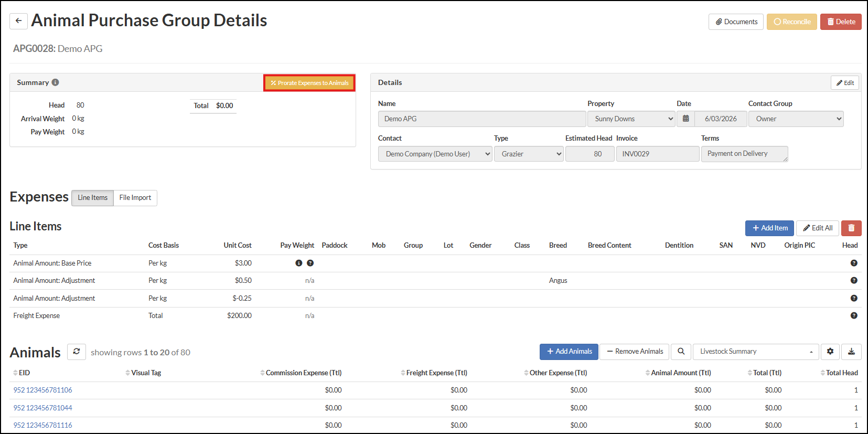Click the Invoice field INV0029
This screenshot has width=868, height=434.
pos(657,154)
